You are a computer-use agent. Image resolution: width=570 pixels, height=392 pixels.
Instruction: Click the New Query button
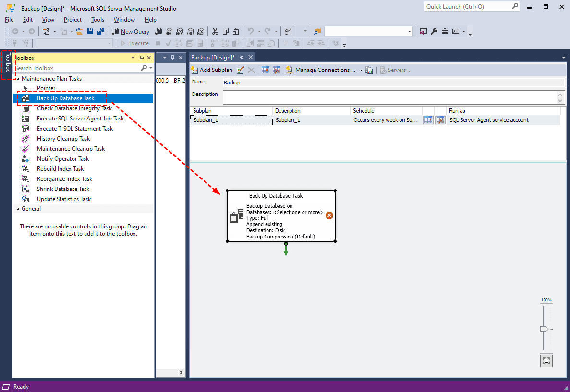tap(131, 31)
